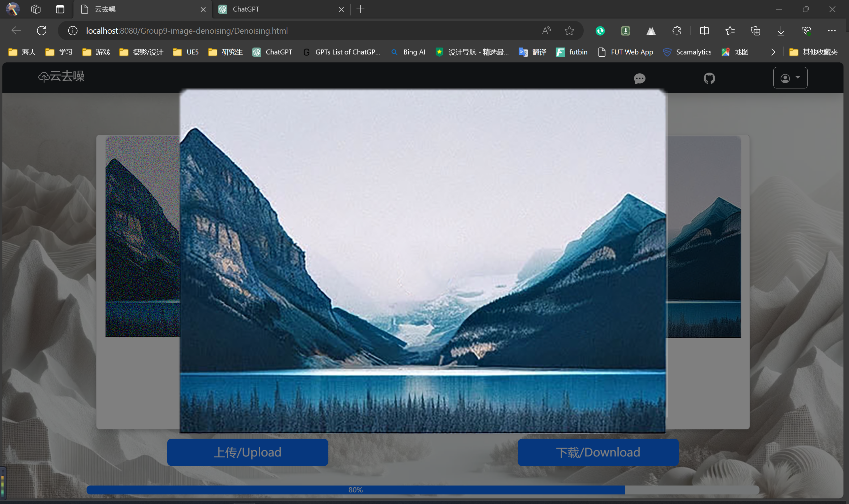Toggle split screen view icon
The height and width of the screenshot is (504, 849).
(x=704, y=31)
